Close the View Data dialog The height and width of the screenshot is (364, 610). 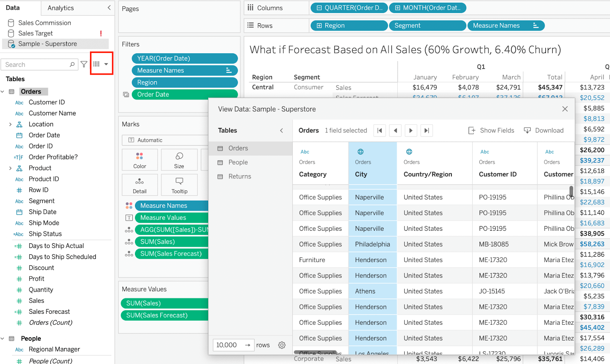(565, 109)
